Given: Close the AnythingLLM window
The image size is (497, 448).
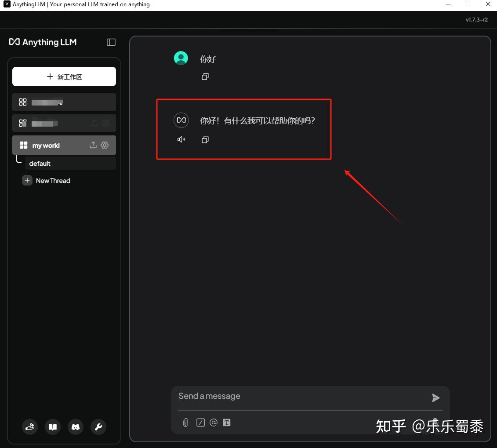Looking at the screenshot, I should point(488,4).
